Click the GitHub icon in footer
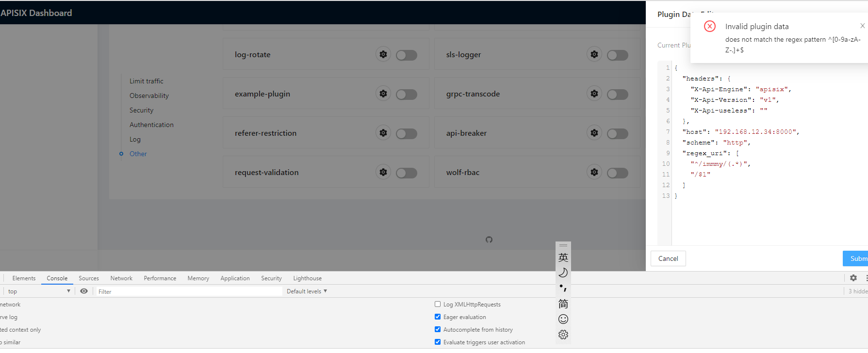This screenshot has width=868, height=353. pyautogui.click(x=489, y=240)
